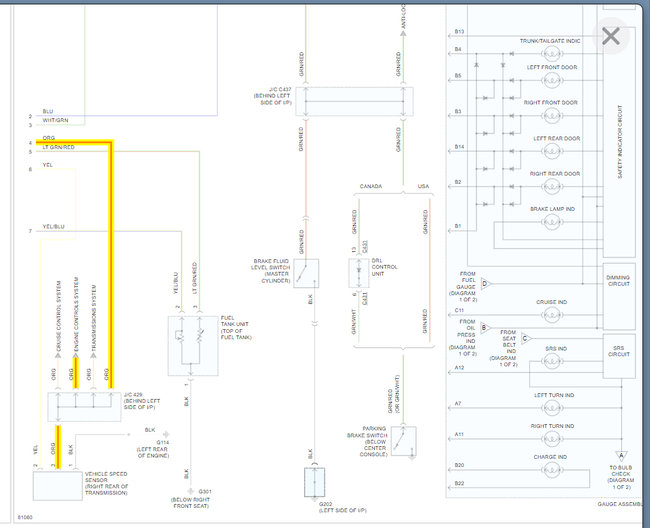
Task: Select the RIGHT REAR DOOR indicator label
Action: 555,174
